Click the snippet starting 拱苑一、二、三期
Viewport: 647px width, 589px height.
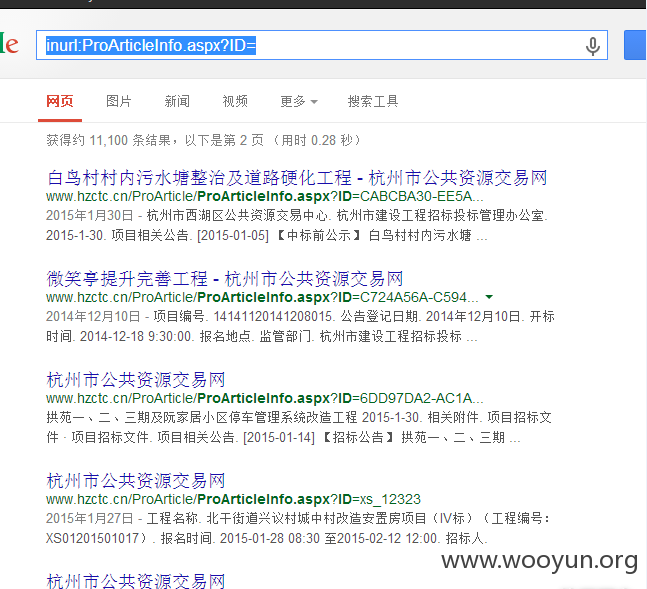(299, 427)
